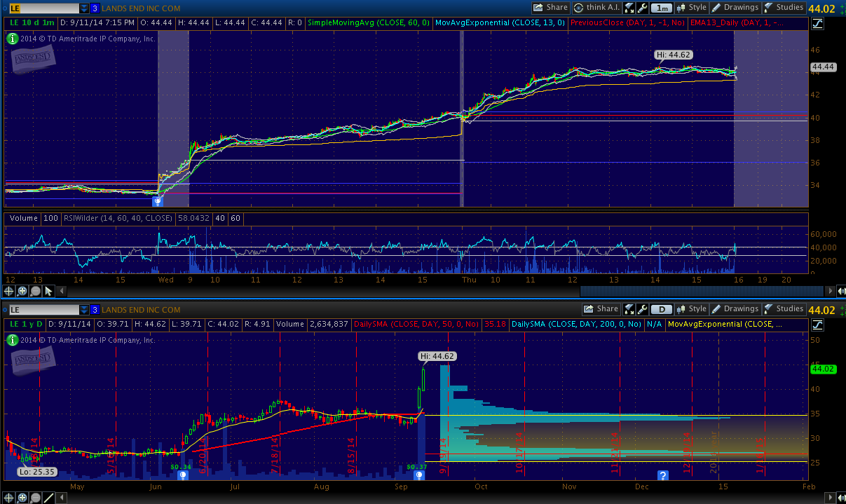Open the 1m timeframe selector in upper chart

tap(661, 8)
